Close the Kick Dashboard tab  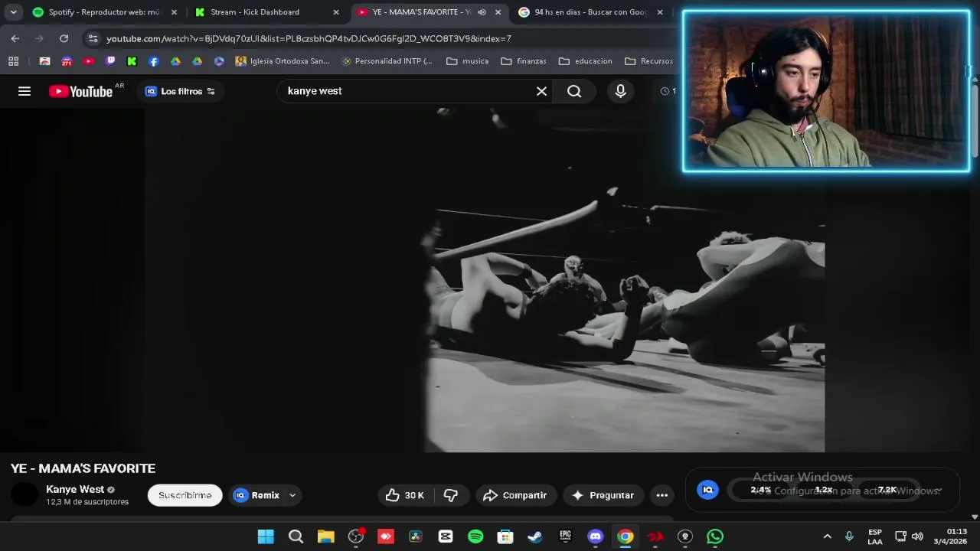pyautogui.click(x=335, y=12)
